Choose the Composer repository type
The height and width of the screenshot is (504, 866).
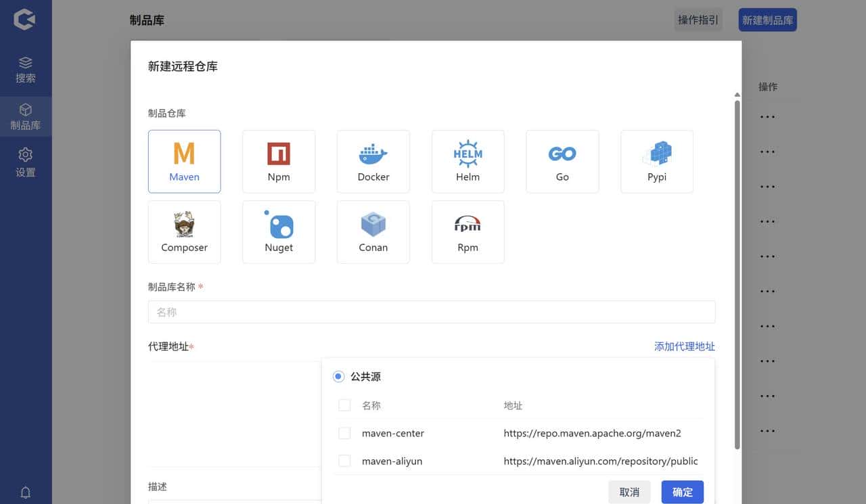click(x=184, y=231)
